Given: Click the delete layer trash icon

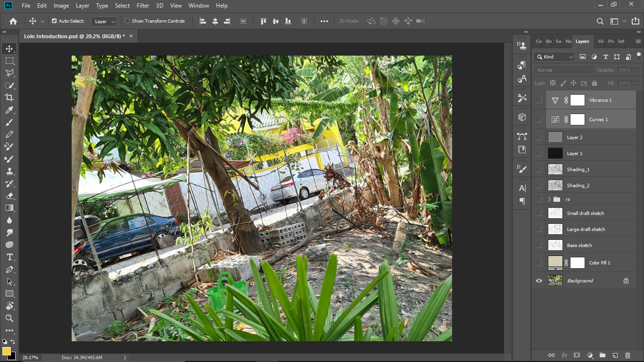Looking at the screenshot, I should pyautogui.click(x=627, y=355).
